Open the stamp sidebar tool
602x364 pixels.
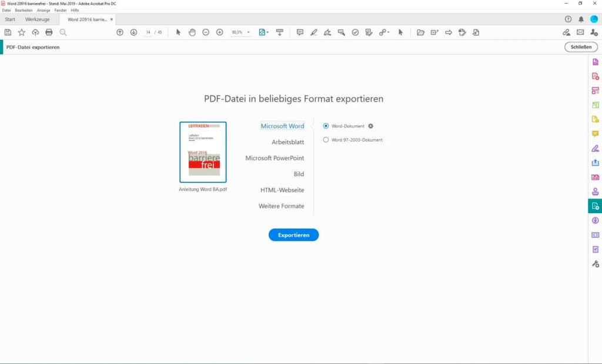(595, 191)
